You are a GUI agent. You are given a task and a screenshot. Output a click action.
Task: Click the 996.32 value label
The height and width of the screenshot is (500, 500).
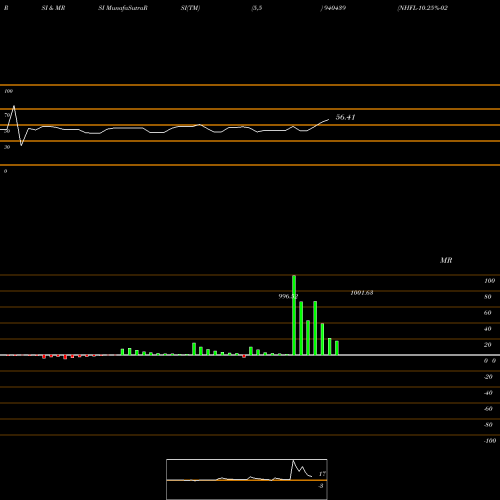(x=288, y=296)
